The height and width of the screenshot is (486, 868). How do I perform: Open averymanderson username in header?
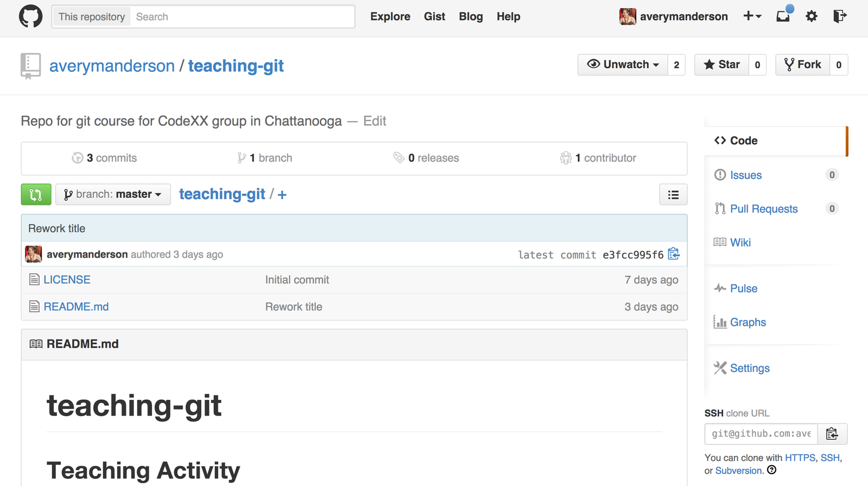tap(684, 16)
